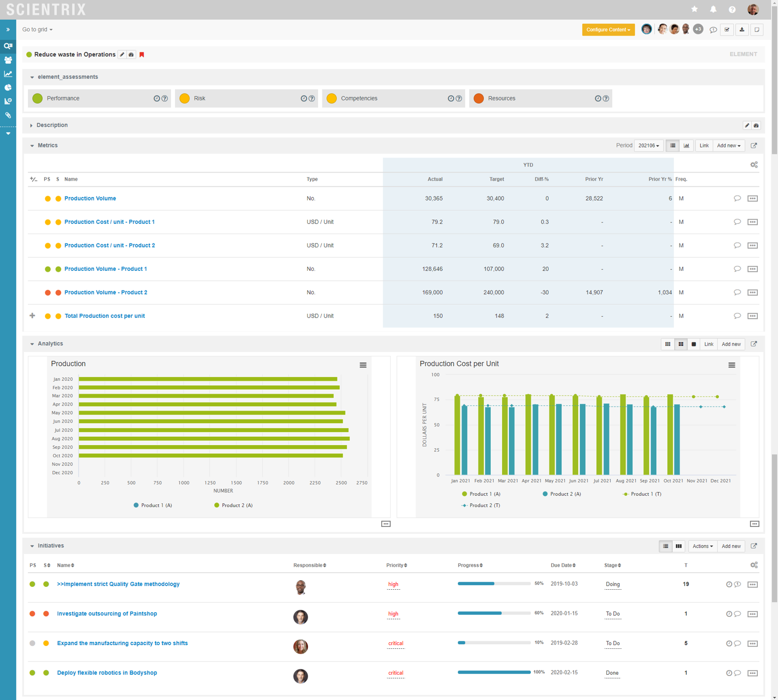
Task: Click the notification bell icon
Action: pos(713,9)
